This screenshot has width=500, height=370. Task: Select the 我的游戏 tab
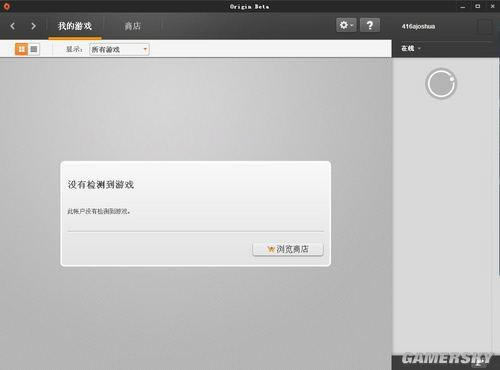point(75,26)
